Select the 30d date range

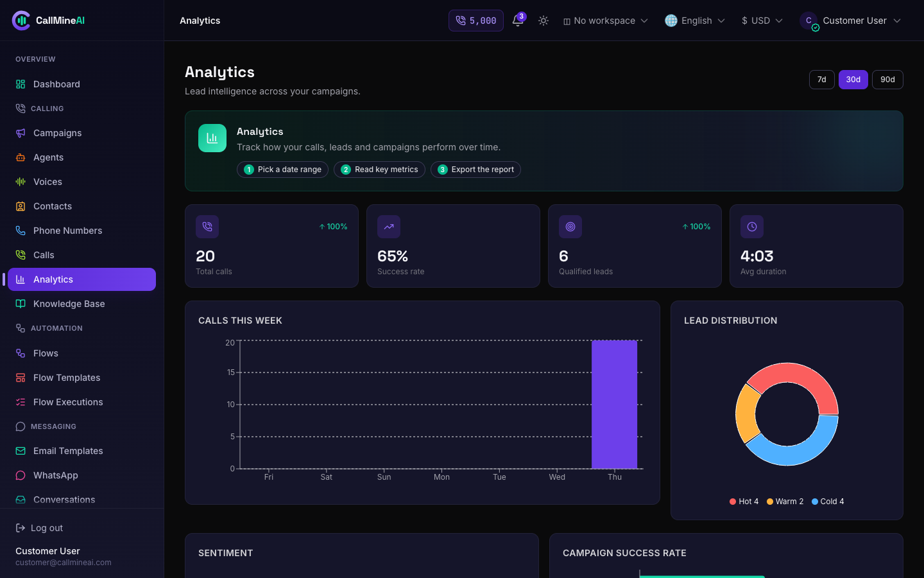click(853, 80)
